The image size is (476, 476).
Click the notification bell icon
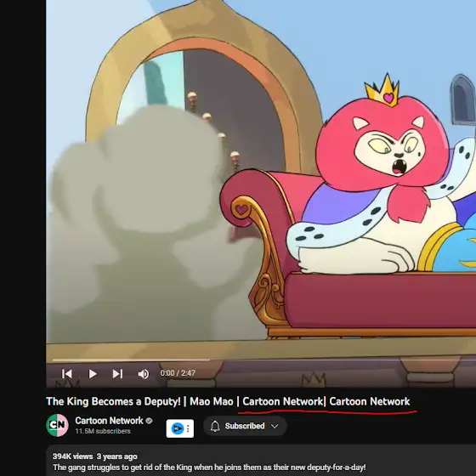215,426
